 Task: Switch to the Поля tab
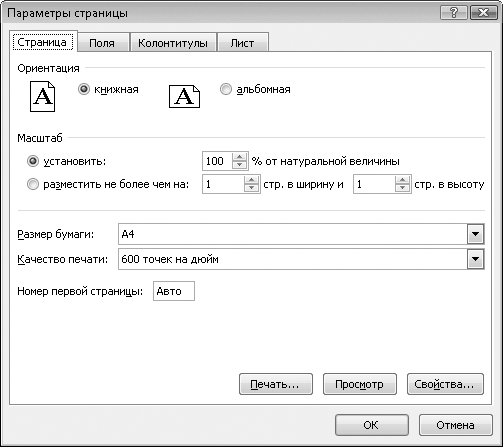102,43
